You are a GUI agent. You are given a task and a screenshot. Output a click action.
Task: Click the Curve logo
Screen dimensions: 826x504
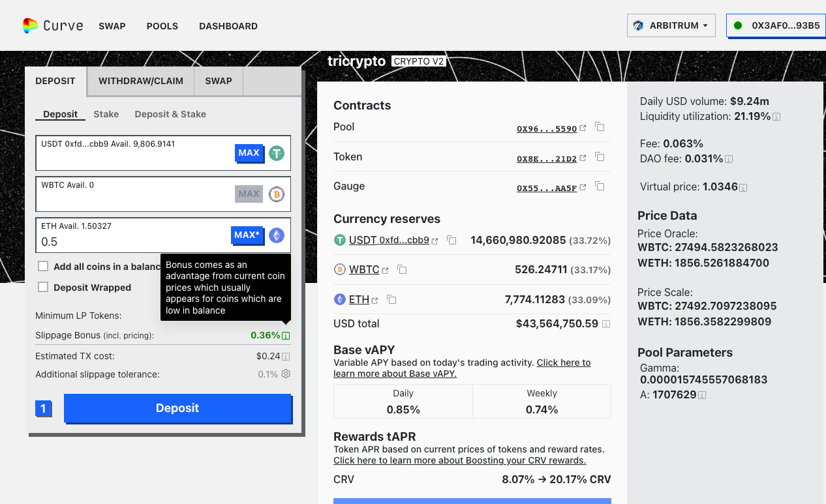pos(53,26)
